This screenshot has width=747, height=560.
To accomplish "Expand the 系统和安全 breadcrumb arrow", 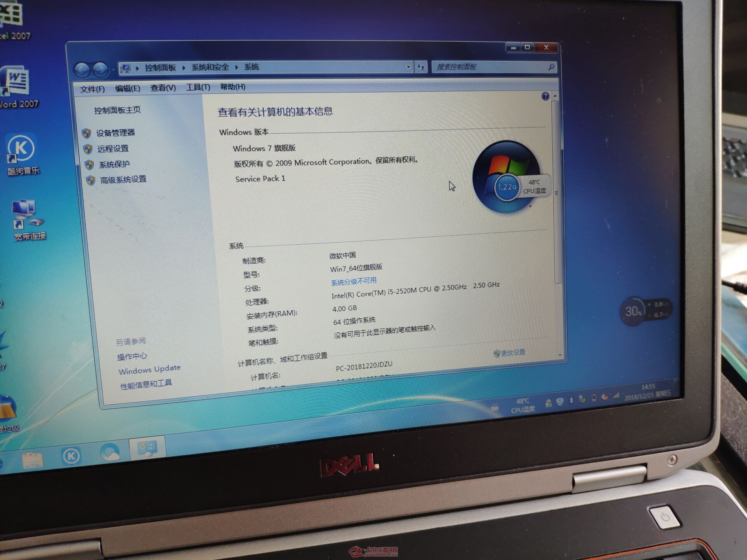I will [x=237, y=67].
